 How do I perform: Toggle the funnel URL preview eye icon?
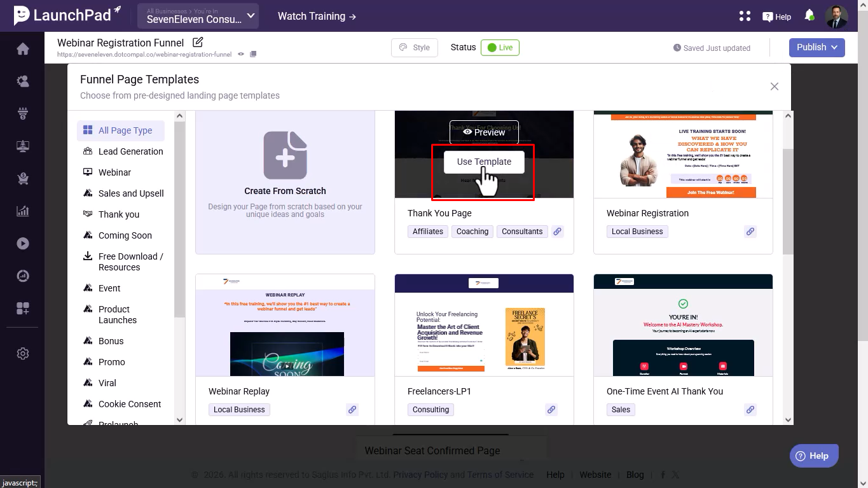pyautogui.click(x=241, y=54)
